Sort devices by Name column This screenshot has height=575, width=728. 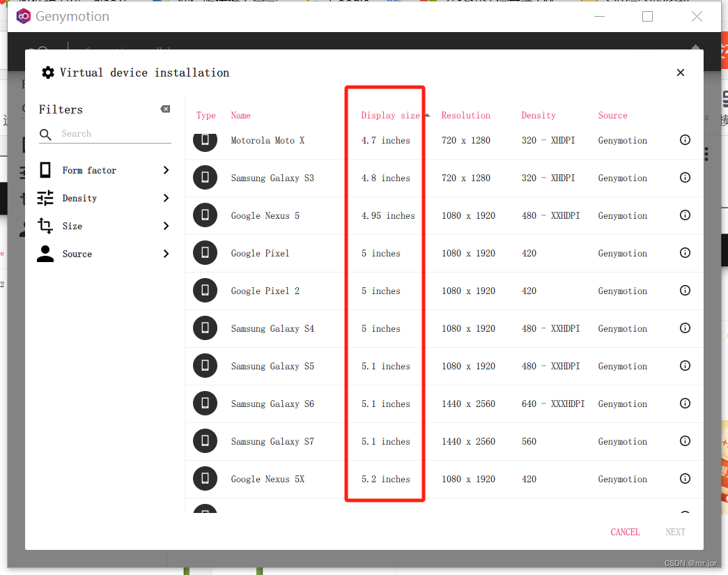(x=240, y=115)
